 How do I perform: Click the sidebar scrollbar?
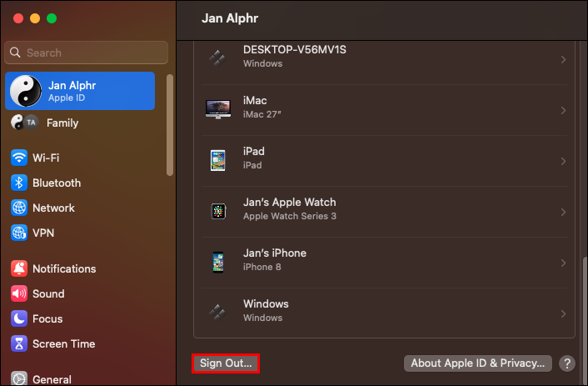tap(171, 125)
